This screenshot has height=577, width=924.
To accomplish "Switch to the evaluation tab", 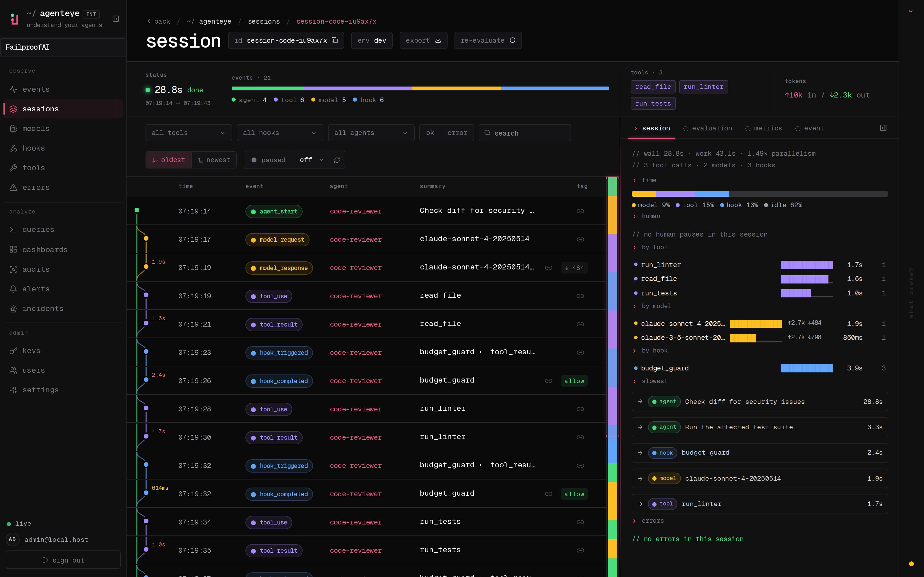I will coord(707,128).
